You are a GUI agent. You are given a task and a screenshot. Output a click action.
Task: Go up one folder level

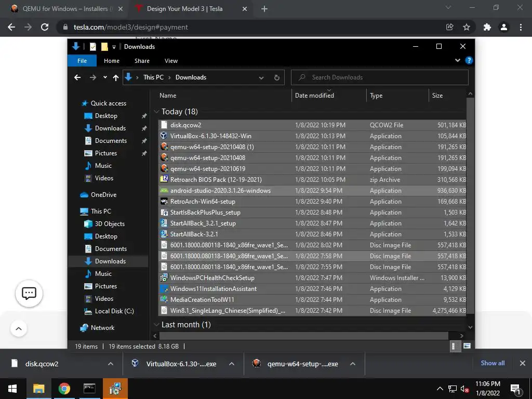pyautogui.click(x=116, y=78)
